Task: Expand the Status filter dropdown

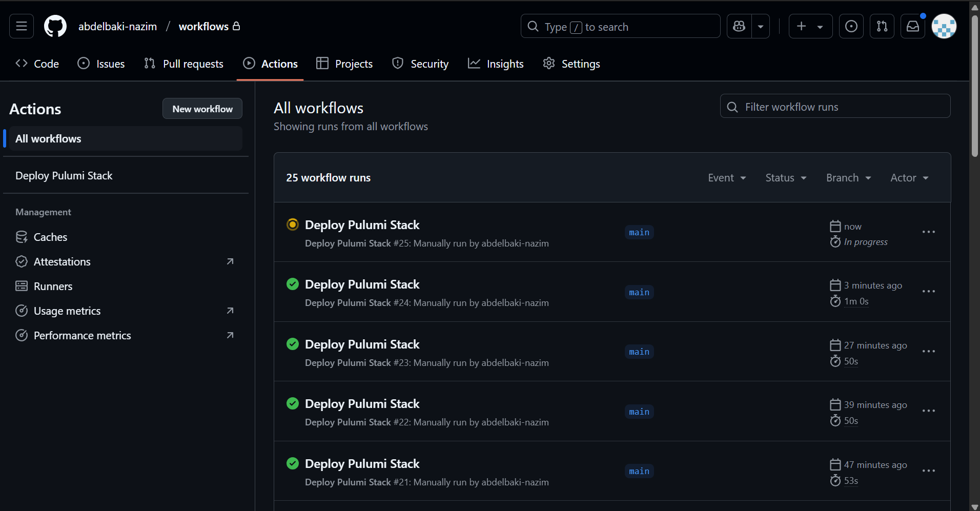Action: click(x=786, y=177)
